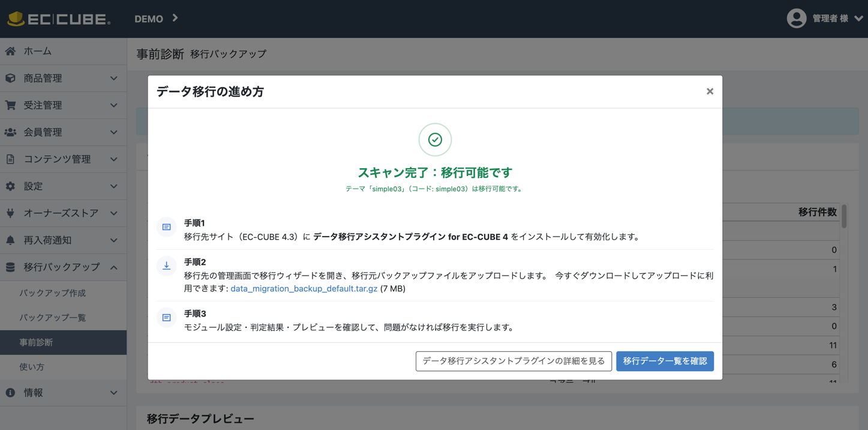Click the データ移行の進め方 dialog title
Screen dimensions: 868x430
210,91
